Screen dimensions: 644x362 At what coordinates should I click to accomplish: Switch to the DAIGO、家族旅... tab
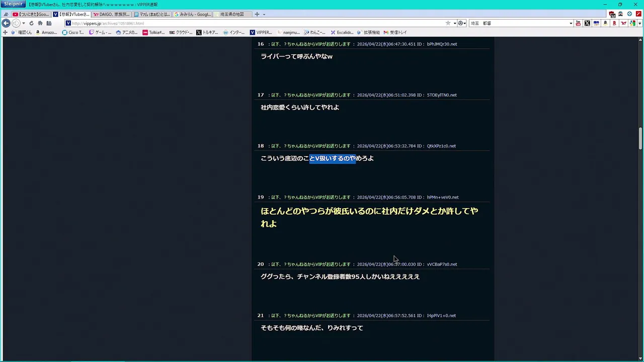(111, 14)
